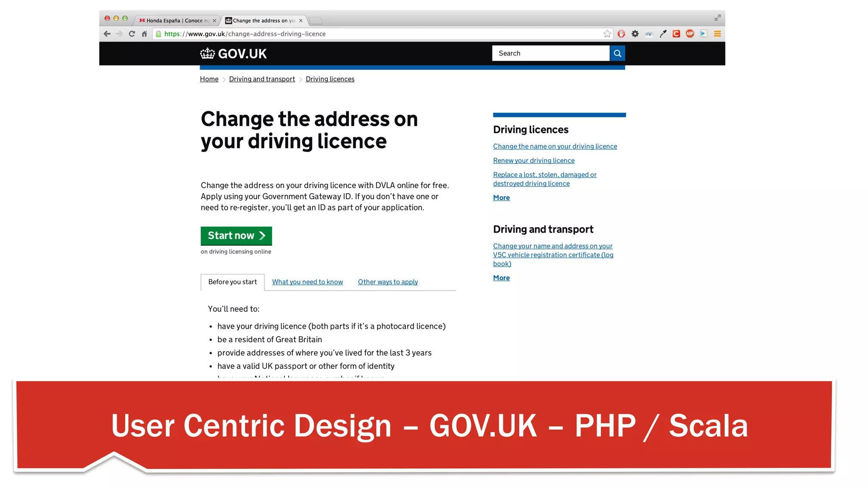
Task: Open Change the name on your driving licence
Action: click(x=555, y=147)
